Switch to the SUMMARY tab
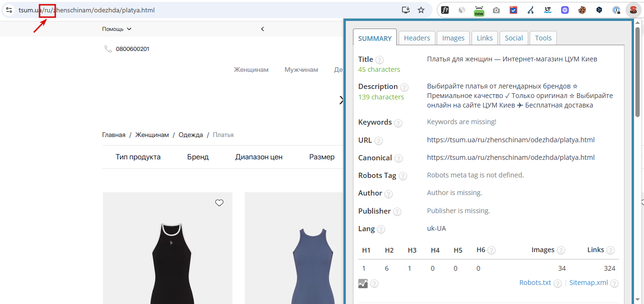Image resolution: width=644 pixels, height=304 pixels. (x=375, y=39)
